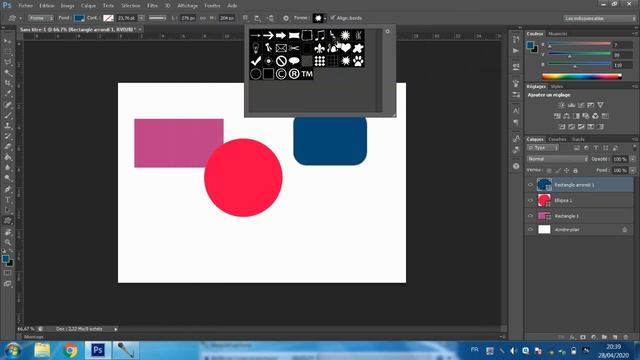Select the banner custom shape

tap(294, 36)
